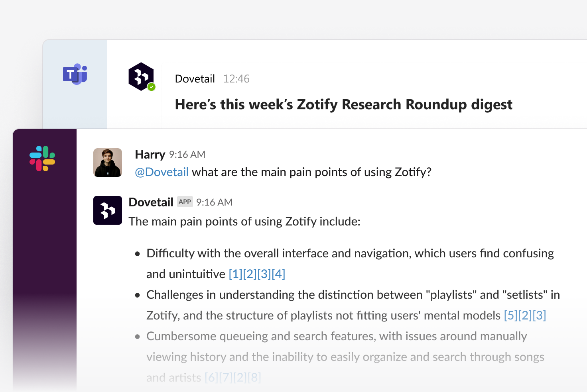Viewport: 587px width, 392px height.
Task: Click the 9:16 AM timestamp beside Harry
Action: (x=187, y=155)
